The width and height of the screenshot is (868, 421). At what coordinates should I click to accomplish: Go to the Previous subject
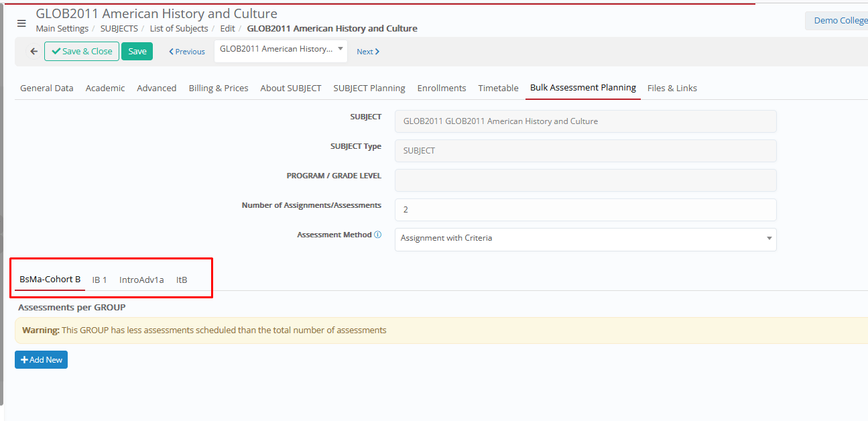click(x=187, y=52)
